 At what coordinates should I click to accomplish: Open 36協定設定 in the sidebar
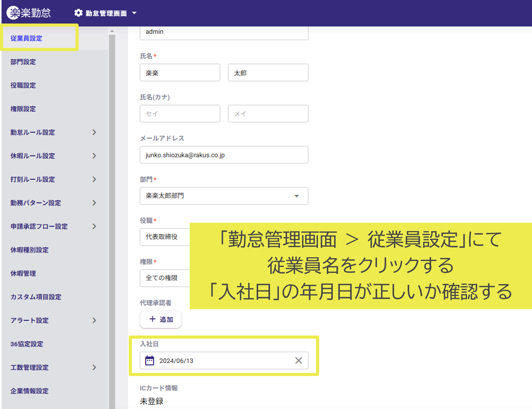click(27, 344)
